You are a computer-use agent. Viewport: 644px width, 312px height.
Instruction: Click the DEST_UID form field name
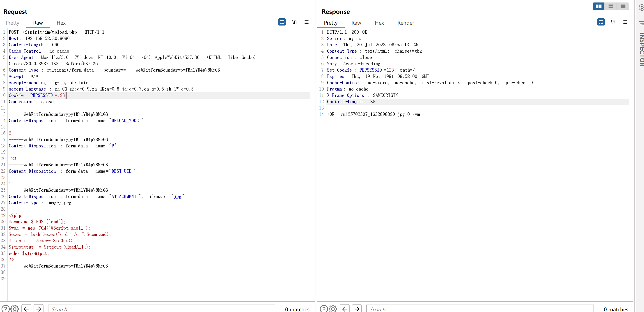pyautogui.click(x=121, y=171)
